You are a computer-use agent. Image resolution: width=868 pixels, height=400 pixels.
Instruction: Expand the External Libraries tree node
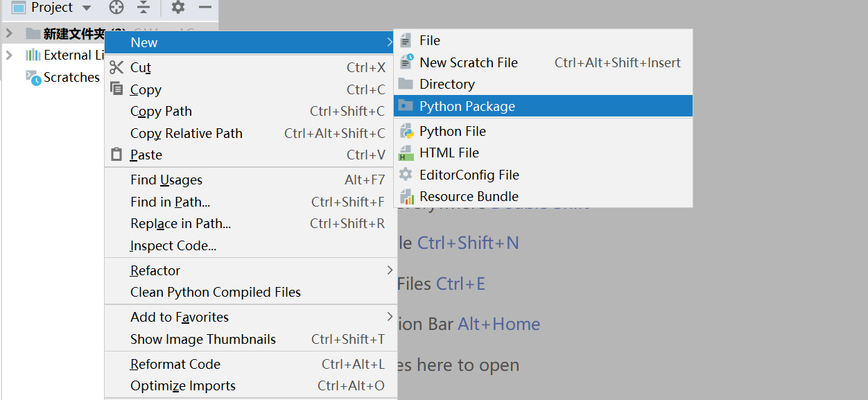[x=8, y=55]
